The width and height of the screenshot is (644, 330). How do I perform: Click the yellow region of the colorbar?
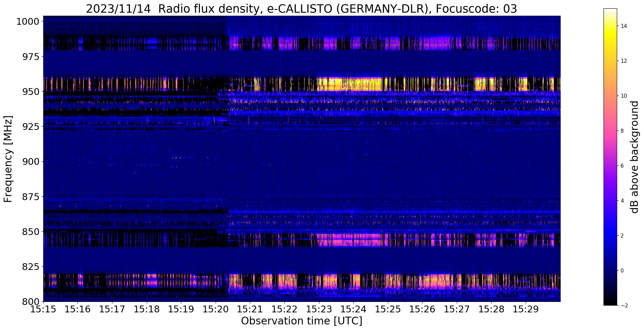tap(610, 34)
